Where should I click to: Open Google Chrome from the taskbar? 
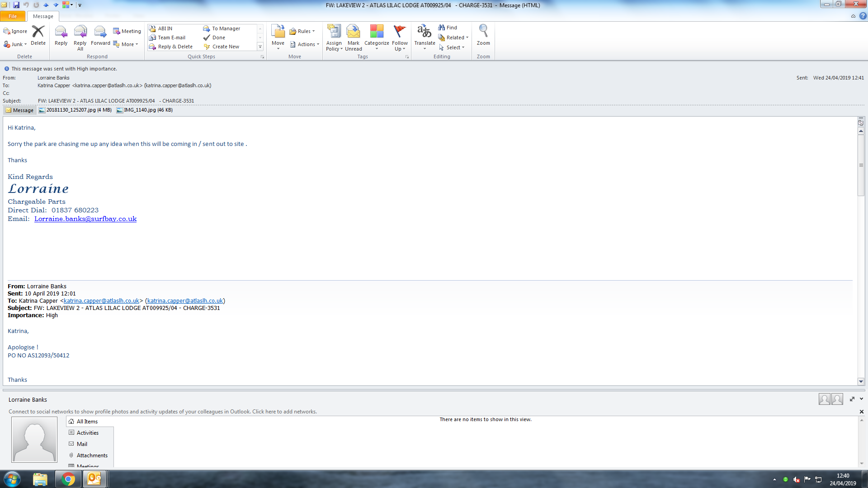68,479
